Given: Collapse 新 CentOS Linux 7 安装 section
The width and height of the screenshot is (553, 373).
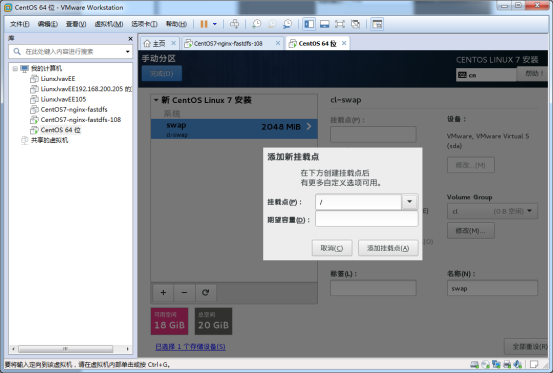Looking at the screenshot, I should (156, 100).
